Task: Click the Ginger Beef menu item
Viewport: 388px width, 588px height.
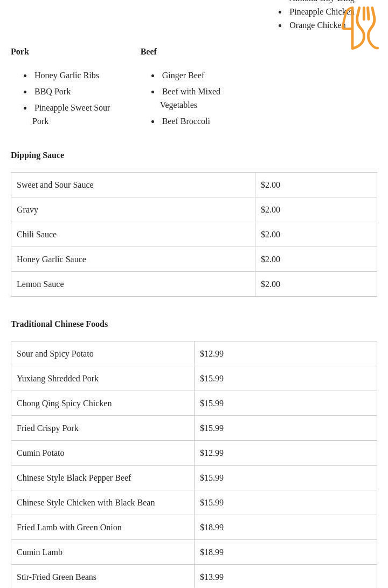Action: coord(183,76)
